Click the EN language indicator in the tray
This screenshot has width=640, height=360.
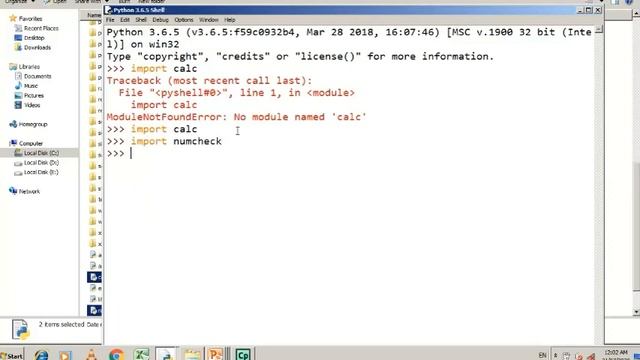tap(542, 355)
